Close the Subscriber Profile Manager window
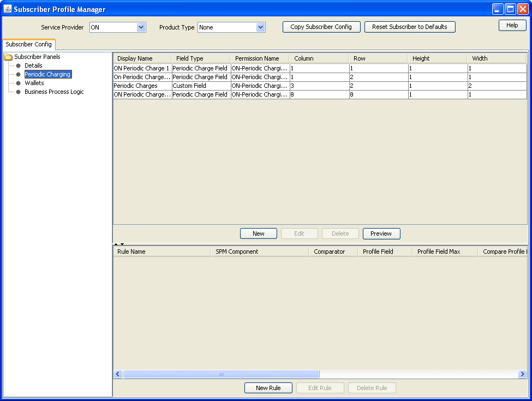532x401 pixels. pyautogui.click(x=523, y=9)
